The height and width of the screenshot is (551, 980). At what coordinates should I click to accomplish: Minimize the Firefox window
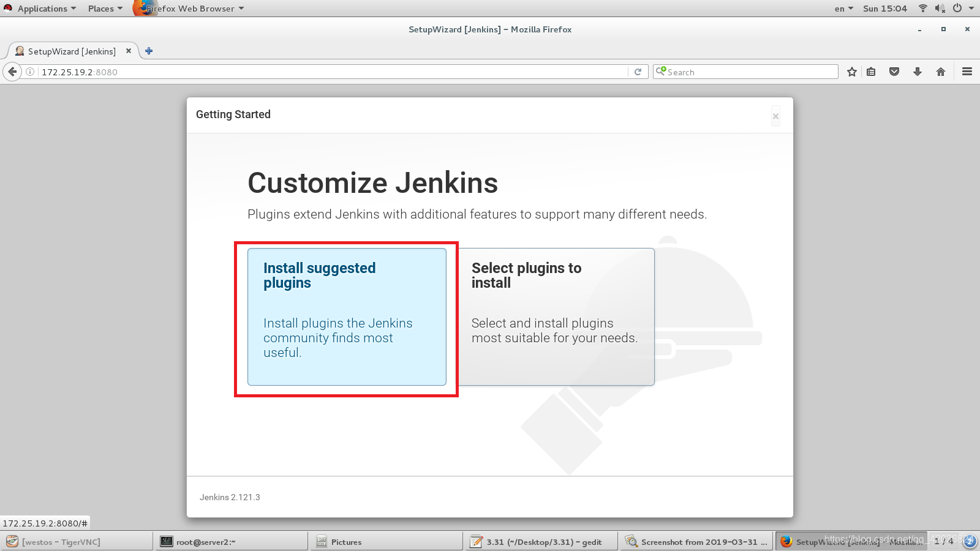coord(919,29)
